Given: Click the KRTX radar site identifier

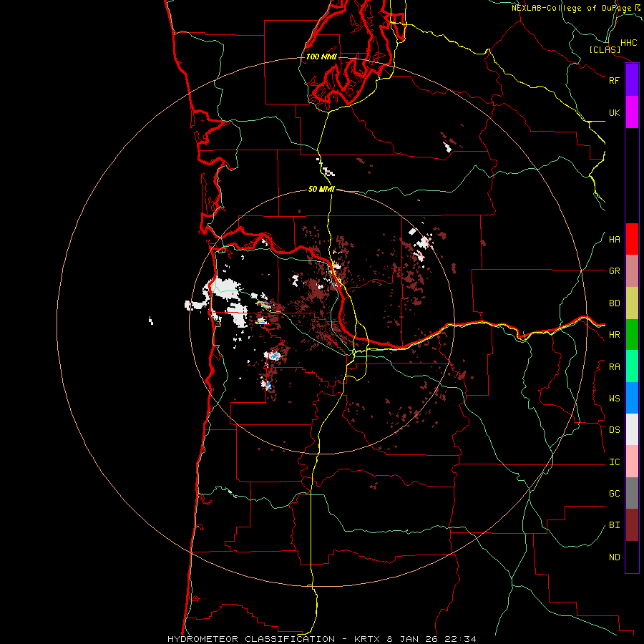Looking at the screenshot, I should [x=368, y=639].
